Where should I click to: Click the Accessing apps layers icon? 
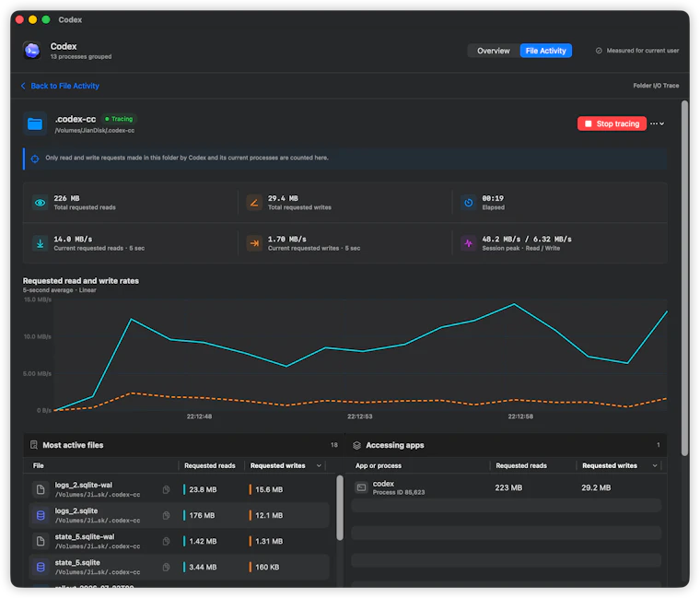point(356,445)
